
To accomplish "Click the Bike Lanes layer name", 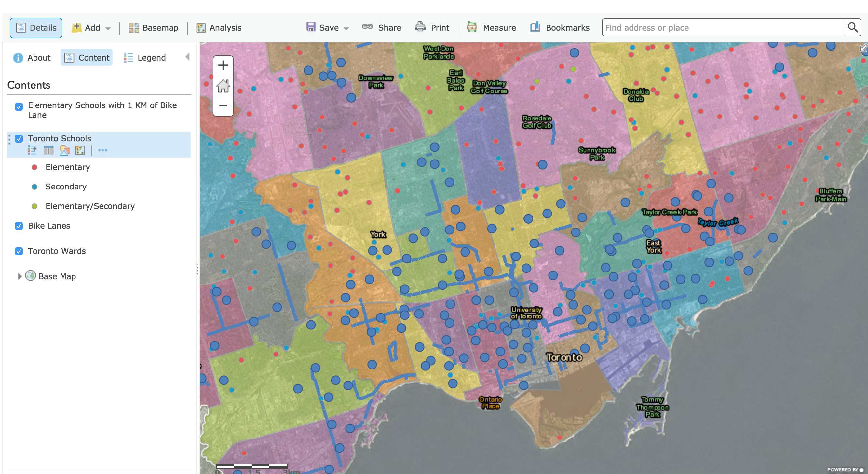I will coord(49,226).
